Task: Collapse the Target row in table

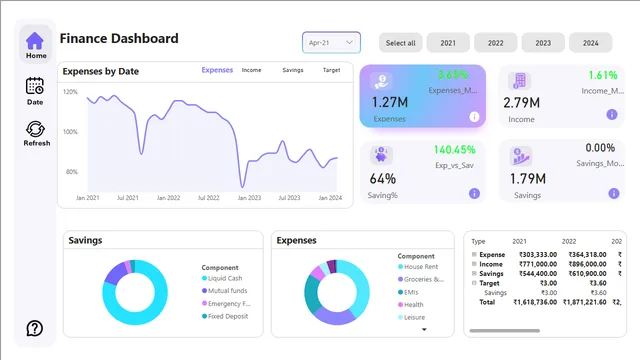Action: click(x=474, y=283)
